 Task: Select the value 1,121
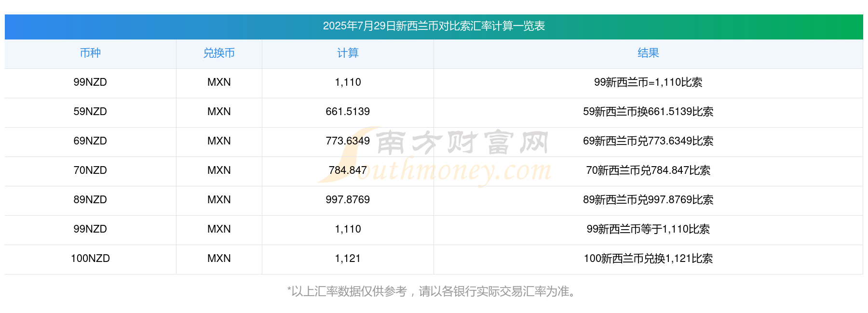click(348, 259)
